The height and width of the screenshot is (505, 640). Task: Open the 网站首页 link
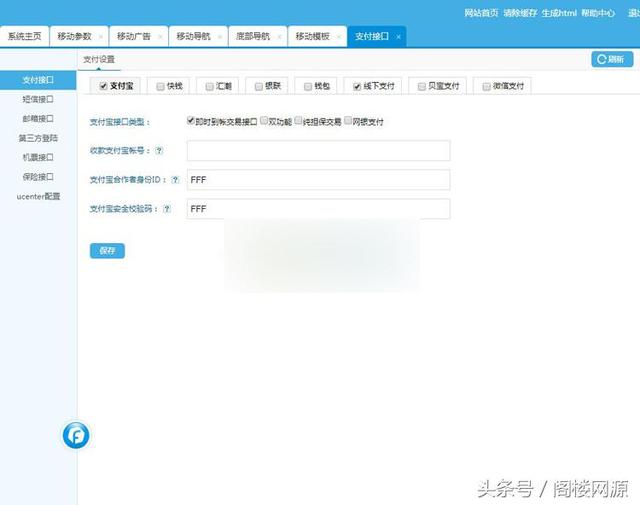pos(481,13)
